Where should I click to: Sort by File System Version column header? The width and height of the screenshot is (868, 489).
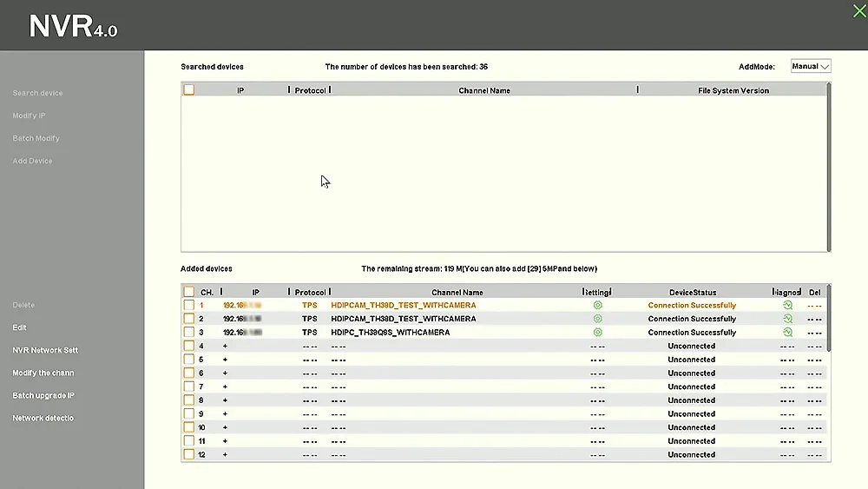pyautogui.click(x=733, y=90)
